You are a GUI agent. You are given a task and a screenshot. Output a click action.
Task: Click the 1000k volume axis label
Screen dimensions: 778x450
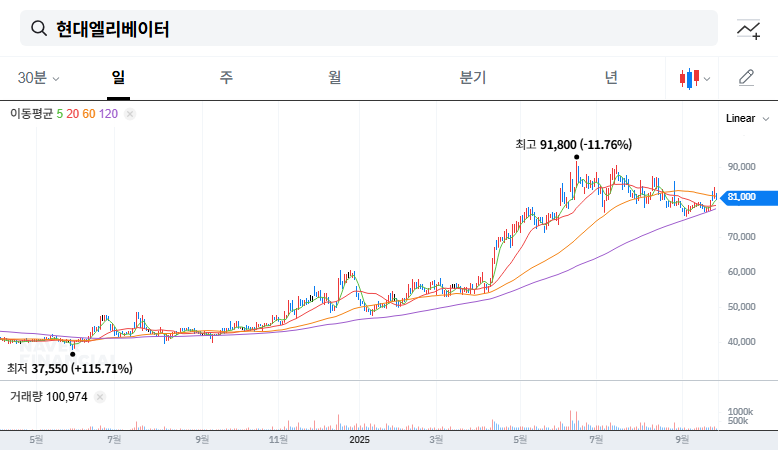pyautogui.click(x=740, y=412)
